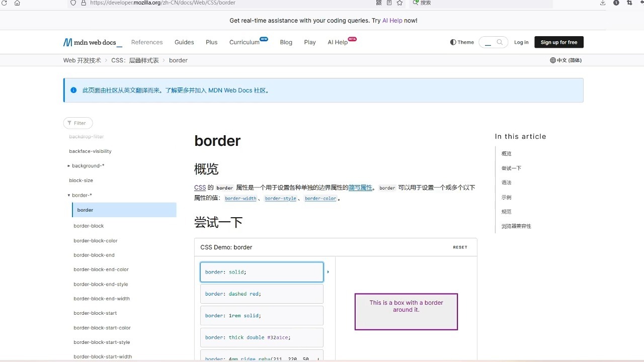
Task: Open border-block-end-width in the sidebar
Action: 102,299
